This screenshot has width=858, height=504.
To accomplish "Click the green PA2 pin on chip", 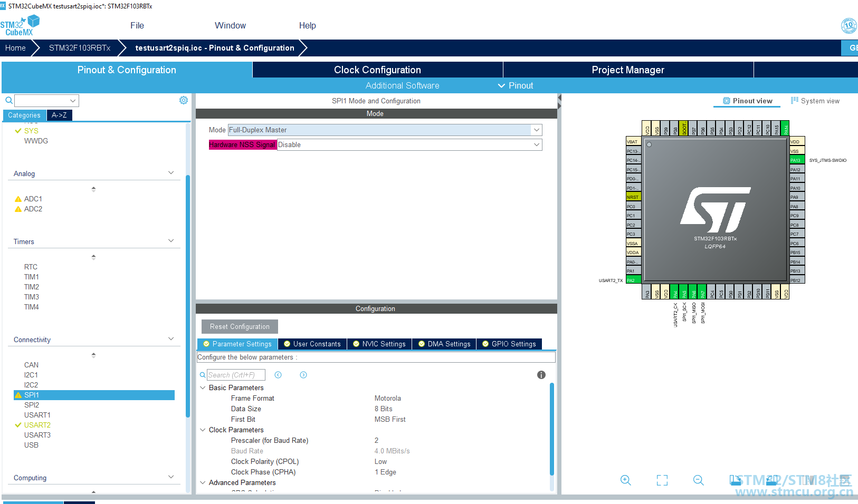I will click(633, 280).
